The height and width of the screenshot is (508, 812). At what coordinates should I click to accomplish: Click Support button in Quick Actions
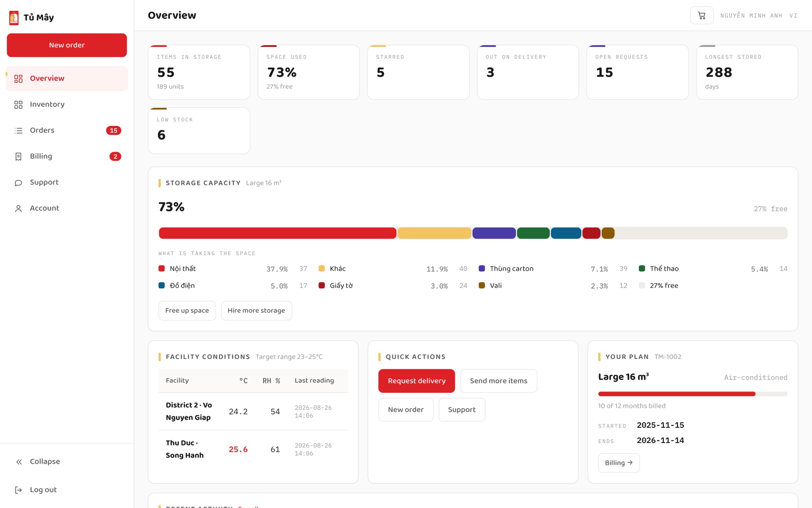pos(461,410)
